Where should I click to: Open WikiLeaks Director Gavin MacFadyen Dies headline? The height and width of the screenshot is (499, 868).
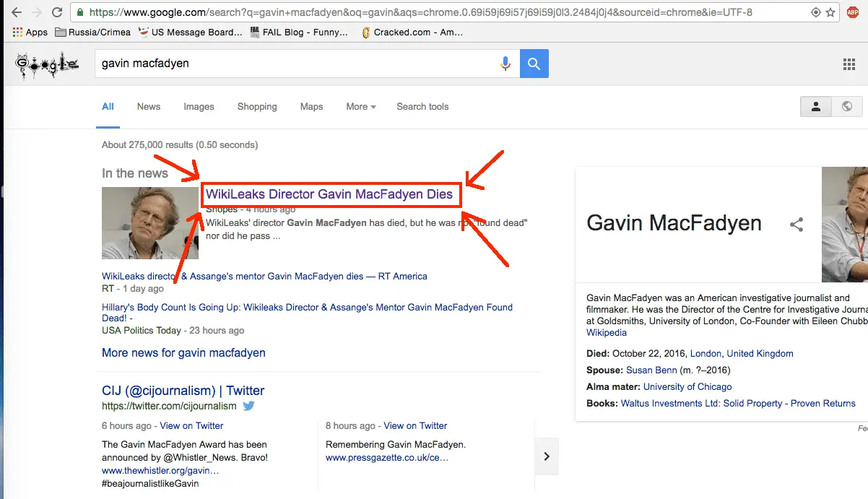(x=329, y=194)
